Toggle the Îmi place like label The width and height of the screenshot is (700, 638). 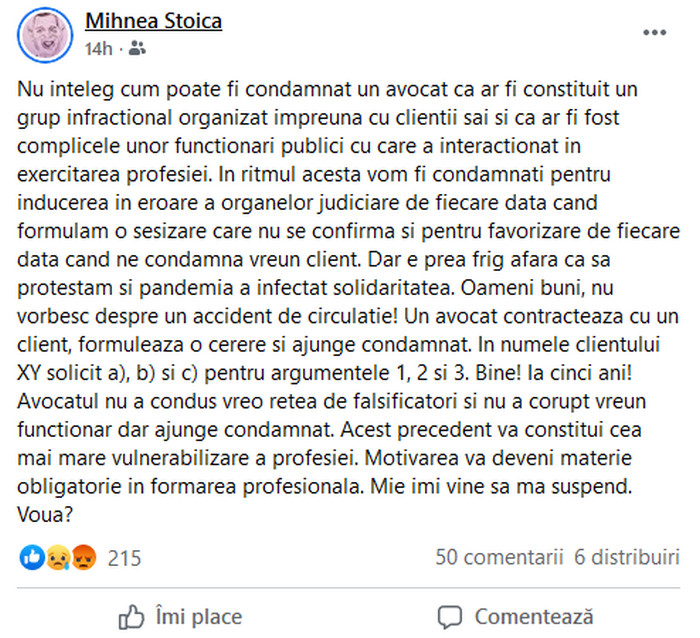coord(199,617)
